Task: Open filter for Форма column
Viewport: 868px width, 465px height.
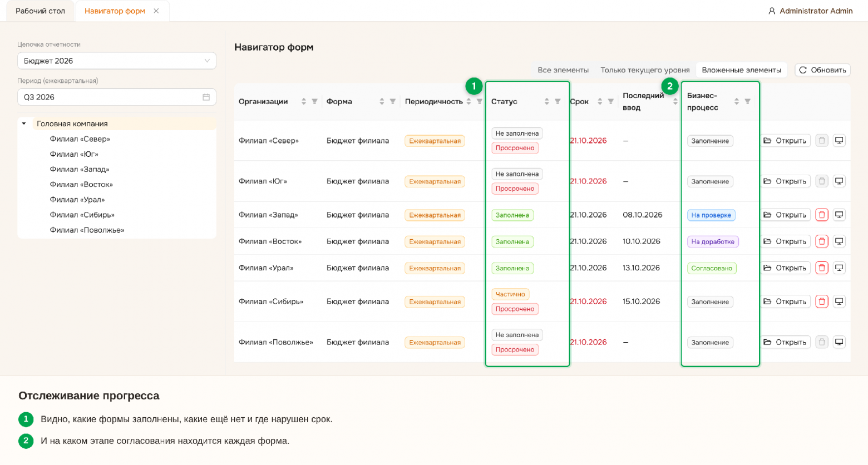Action: pyautogui.click(x=392, y=101)
